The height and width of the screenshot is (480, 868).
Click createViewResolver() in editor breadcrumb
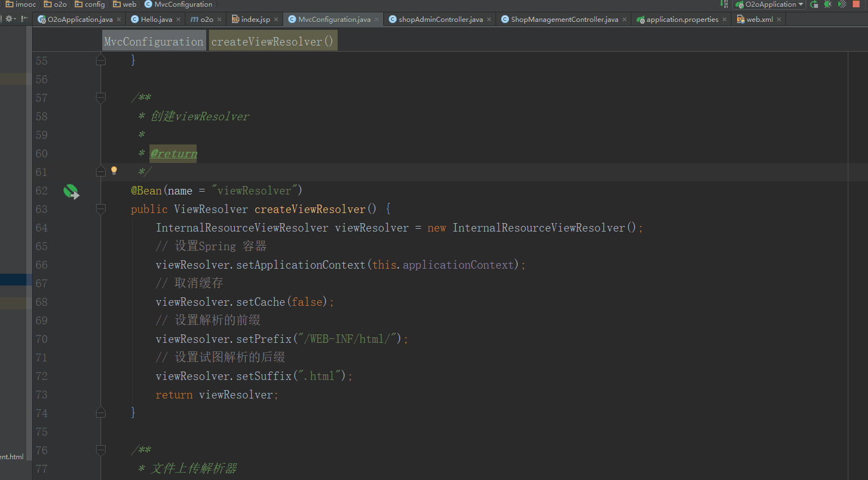point(272,42)
